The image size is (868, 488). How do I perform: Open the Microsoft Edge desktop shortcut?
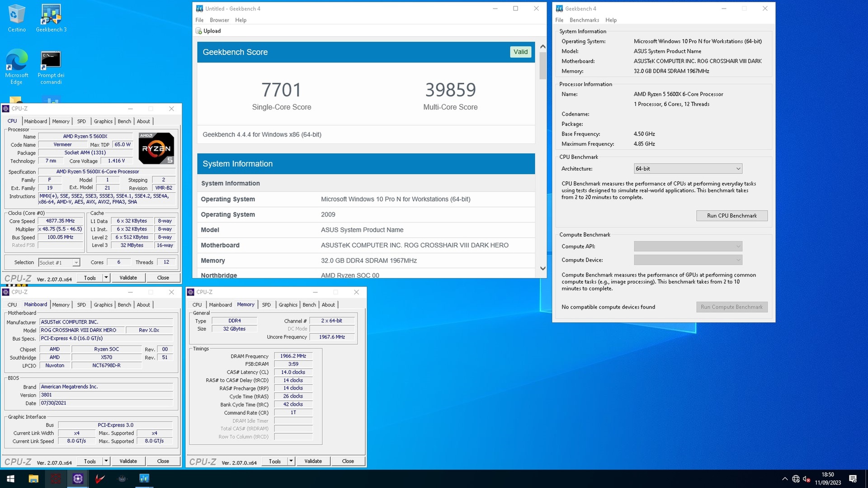17,66
